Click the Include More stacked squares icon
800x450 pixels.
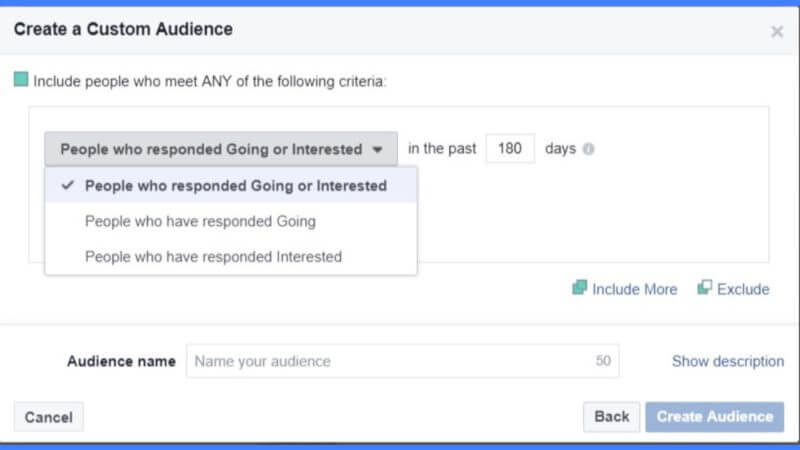[x=580, y=287]
